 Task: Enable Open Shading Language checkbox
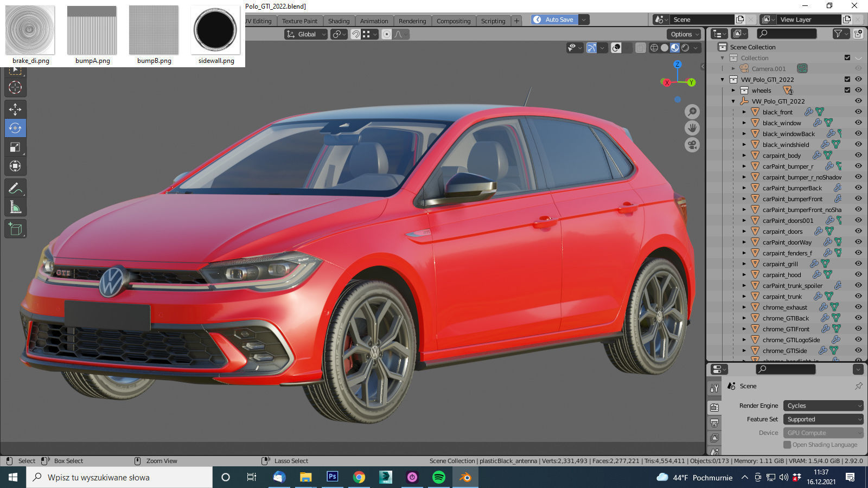tap(787, 445)
